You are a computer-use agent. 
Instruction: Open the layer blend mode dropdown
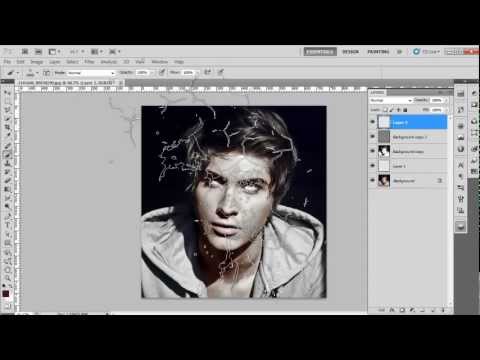(x=391, y=100)
